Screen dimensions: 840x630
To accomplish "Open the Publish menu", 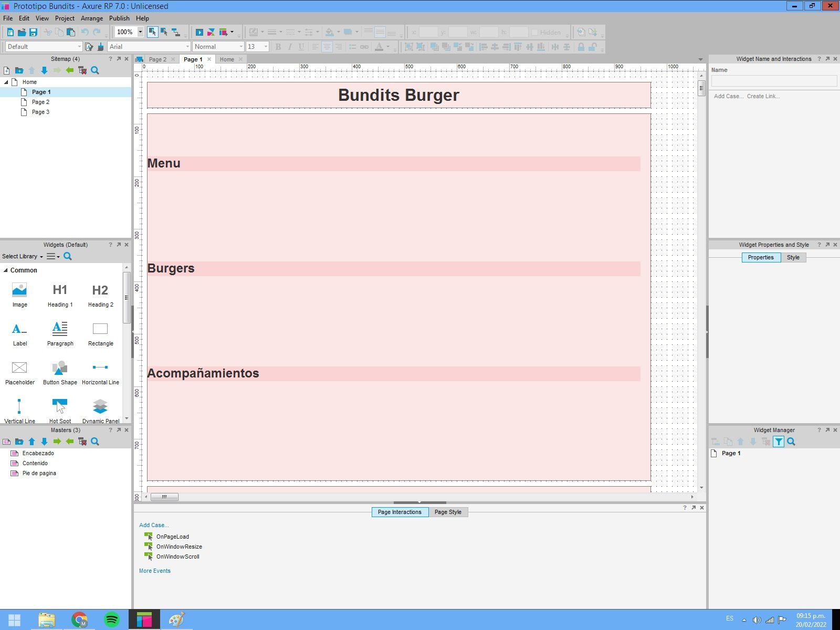I will pyautogui.click(x=119, y=18).
